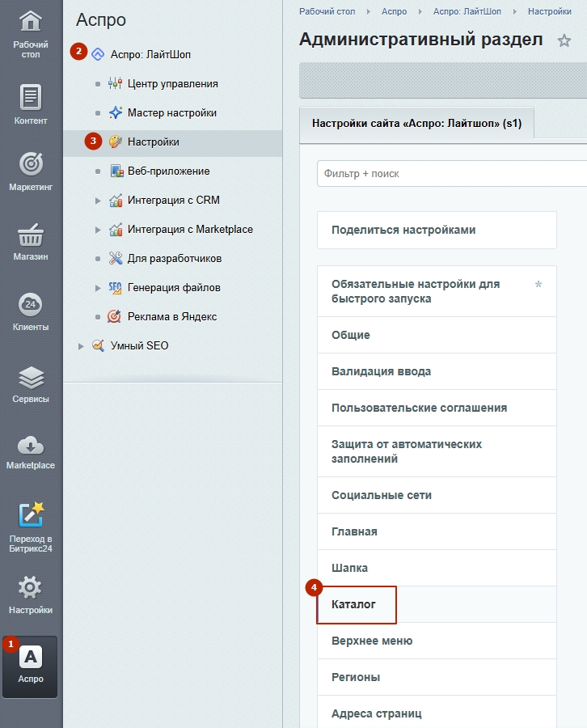Expand the Интеграция с Marketplace node
The width and height of the screenshot is (587, 728).
pos(99,230)
